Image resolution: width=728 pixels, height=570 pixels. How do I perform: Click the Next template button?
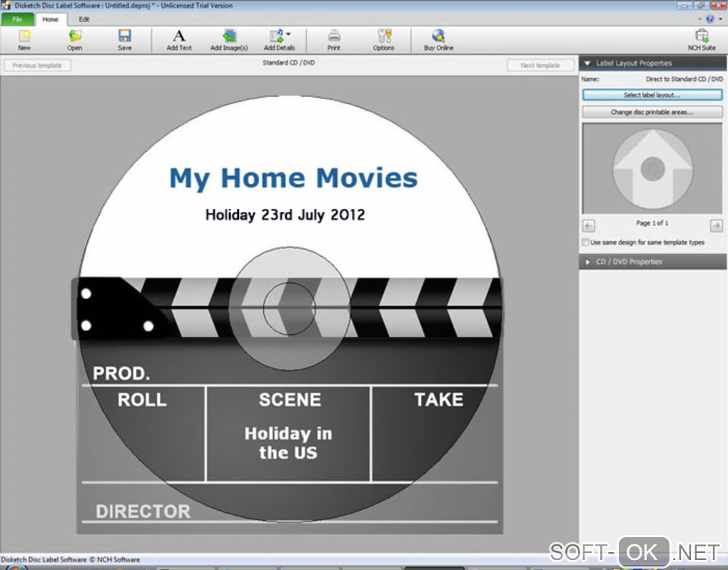[x=540, y=66]
